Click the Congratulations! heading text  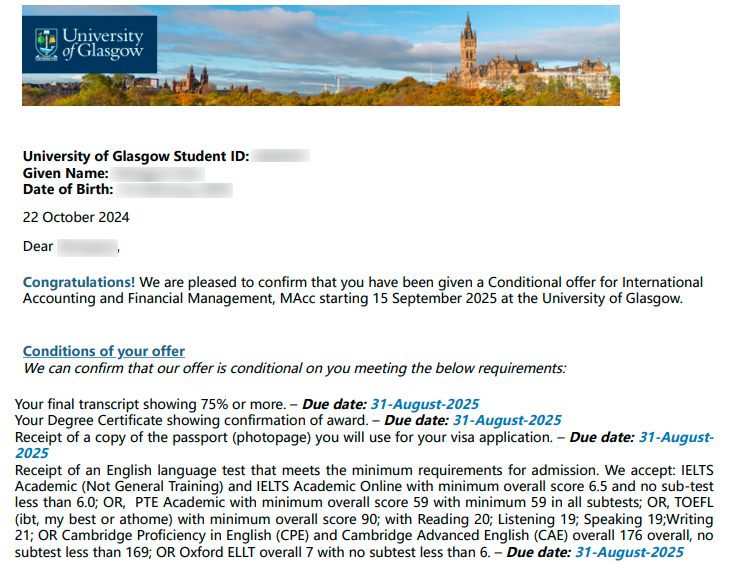[x=79, y=282]
